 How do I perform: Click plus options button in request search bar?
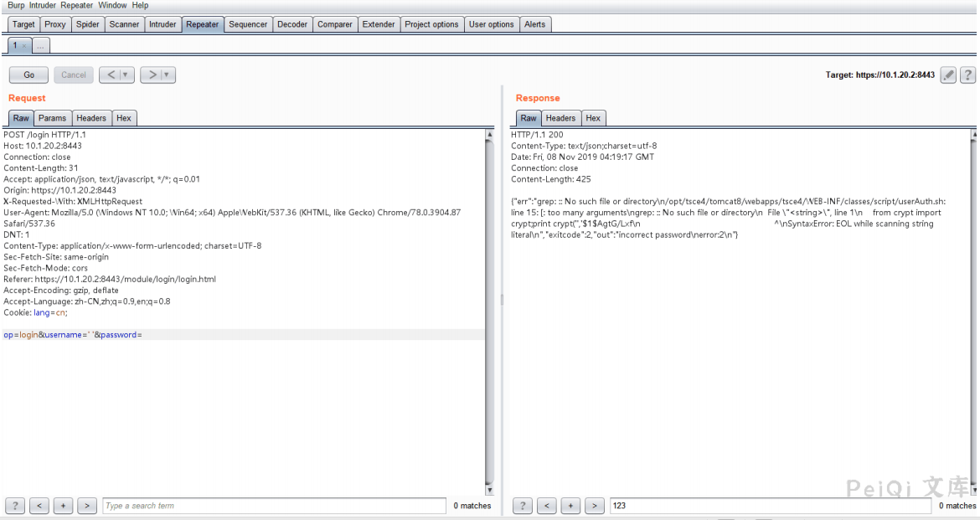[63, 506]
